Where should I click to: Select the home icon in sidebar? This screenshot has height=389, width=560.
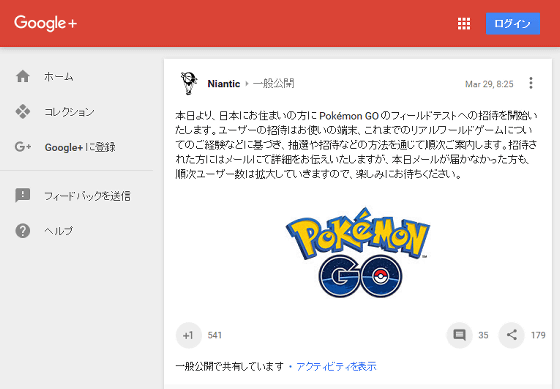tap(23, 76)
